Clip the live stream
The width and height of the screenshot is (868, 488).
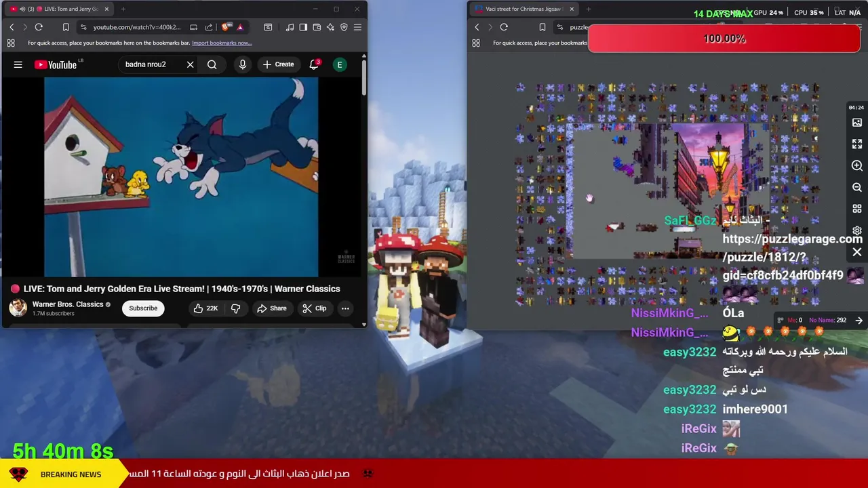[x=315, y=308]
